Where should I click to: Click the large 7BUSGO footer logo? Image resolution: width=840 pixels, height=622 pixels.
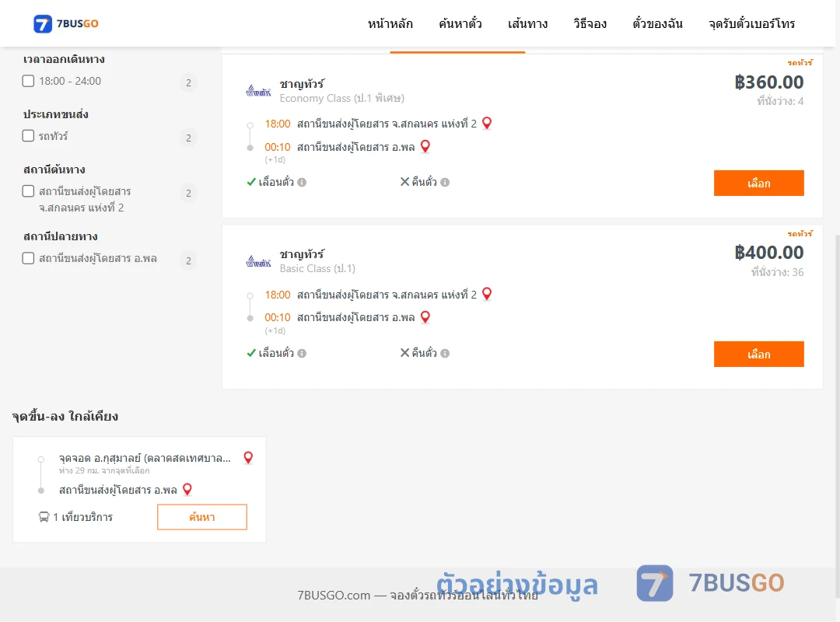coord(710,583)
